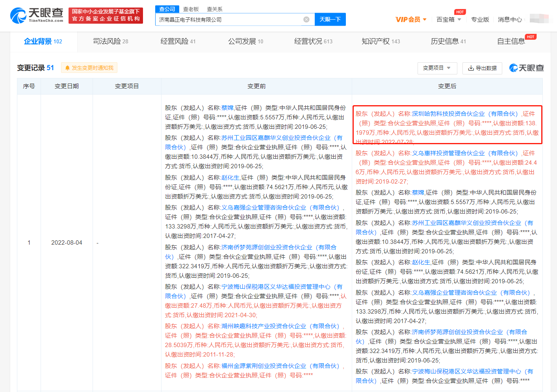Click the bell notification icon
Image resolution: width=557 pixels, height=392 pixels.
coord(67,68)
